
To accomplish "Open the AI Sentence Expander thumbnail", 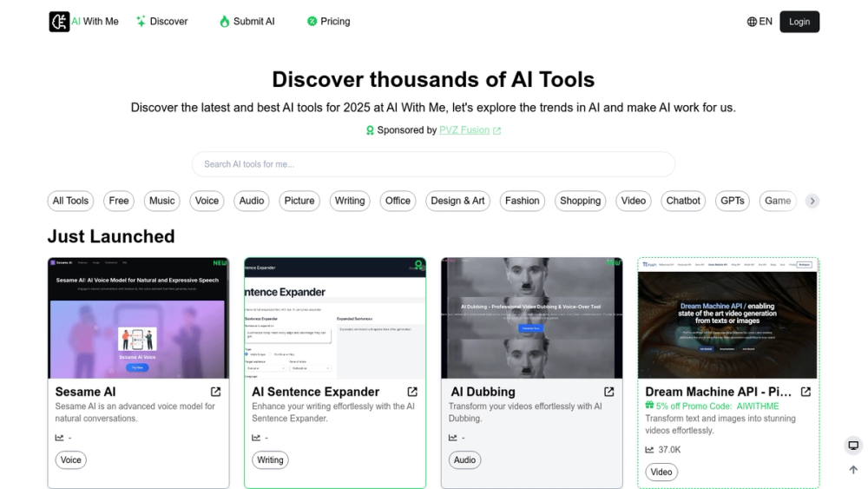I will [x=335, y=318].
